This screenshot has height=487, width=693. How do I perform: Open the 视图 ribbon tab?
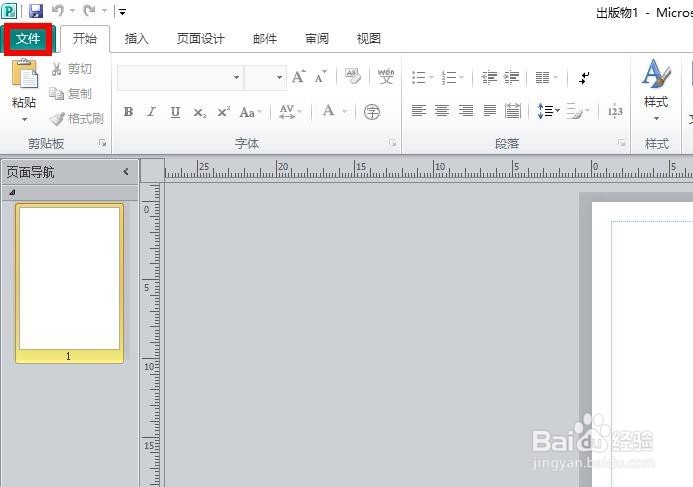369,39
